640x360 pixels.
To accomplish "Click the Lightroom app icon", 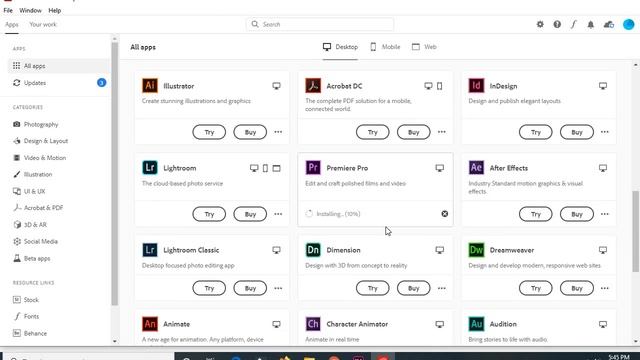I will 150,168.
